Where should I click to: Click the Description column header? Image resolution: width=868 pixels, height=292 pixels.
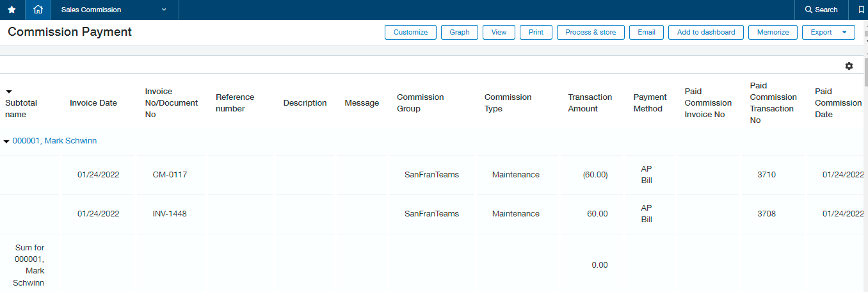pyautogui.click(x=305, y=103)
